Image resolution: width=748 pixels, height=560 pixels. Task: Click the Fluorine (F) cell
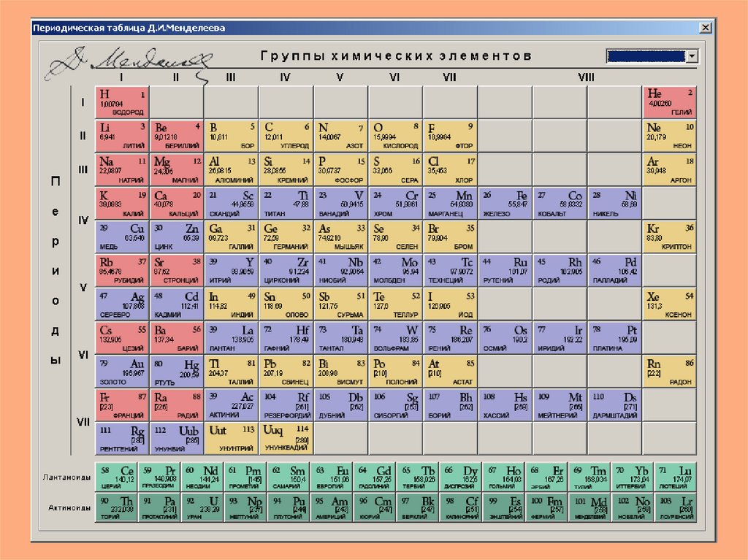pos(450,136)
